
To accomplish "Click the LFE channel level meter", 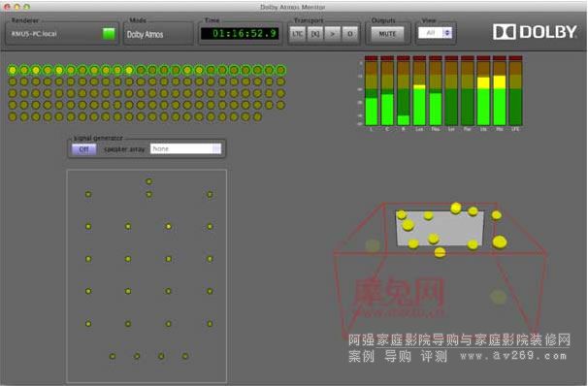I will pyautogui.click(x=515, y=90).
